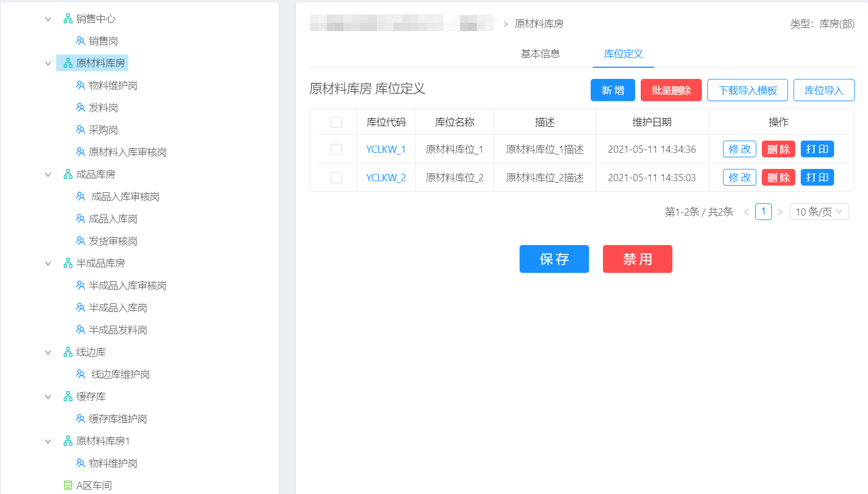The width and height of the screenshot is (868, 494).
Task: Collapse the 缓存库 tree node
Action: 48,397
